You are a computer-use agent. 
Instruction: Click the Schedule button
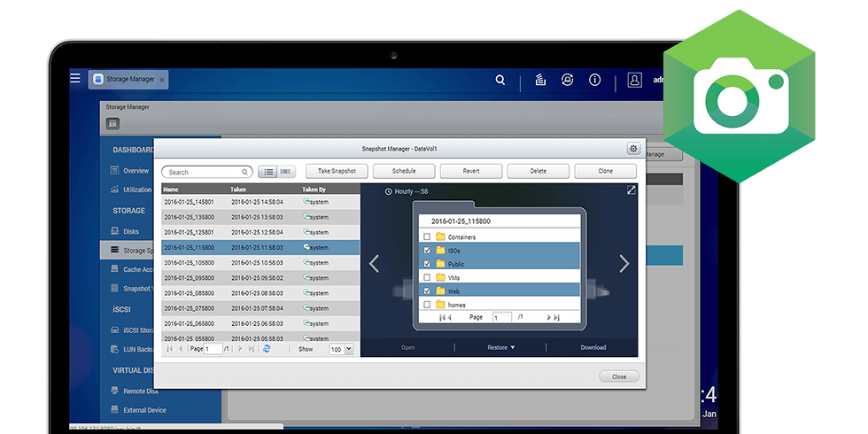click(x=404, y=171)
